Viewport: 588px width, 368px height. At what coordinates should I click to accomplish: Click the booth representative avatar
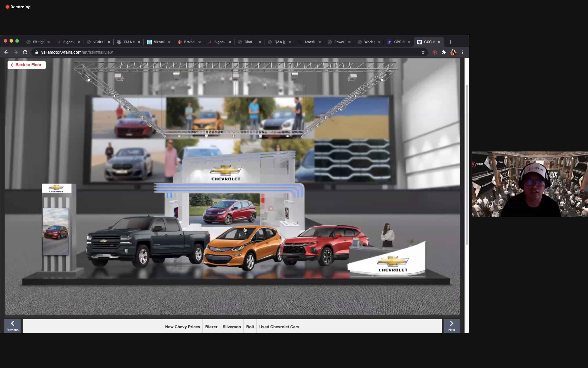coord(387,235)
